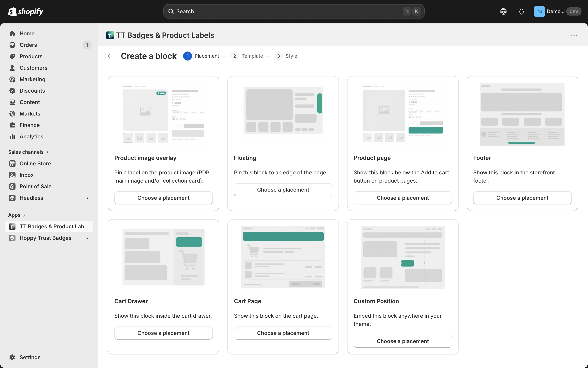Click the Cart Page card title

coord(247,301)
